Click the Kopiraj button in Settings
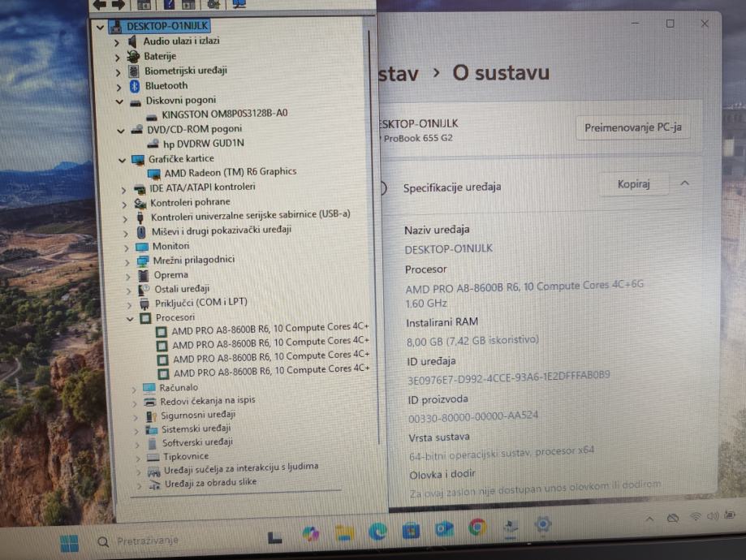This screenshot has width=746, height=560. [633, 184]
